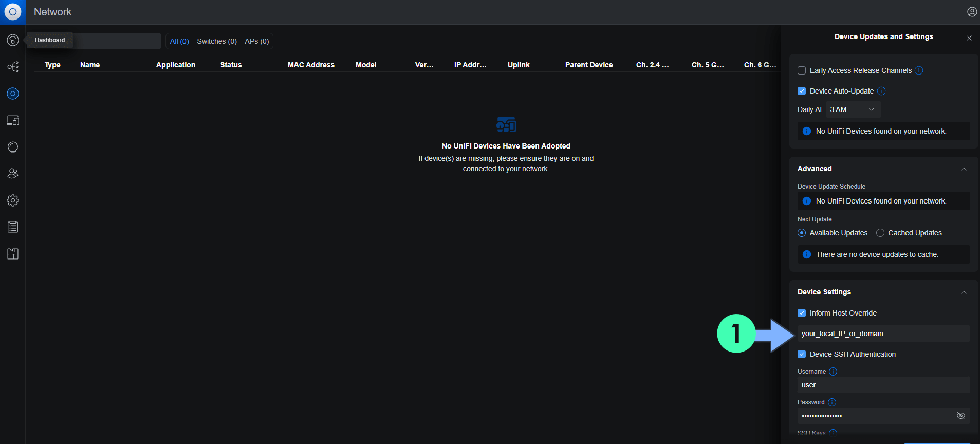
Task: Sort by the Application column header
Action: pos(176,65)
